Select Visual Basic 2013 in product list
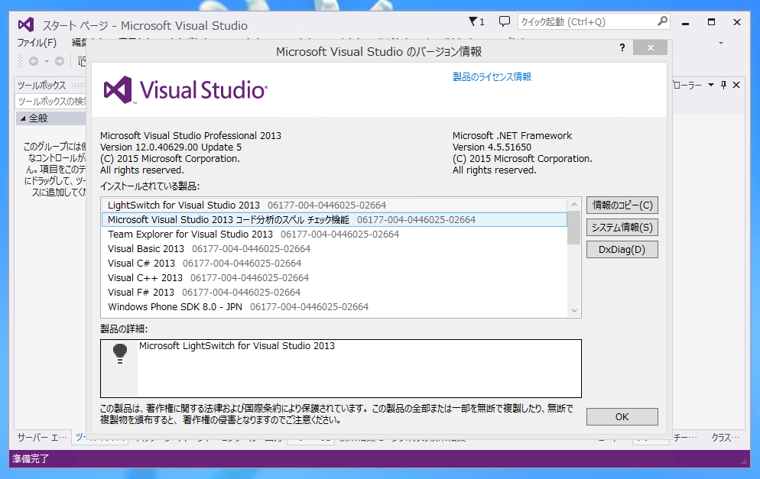 (334, 249)
